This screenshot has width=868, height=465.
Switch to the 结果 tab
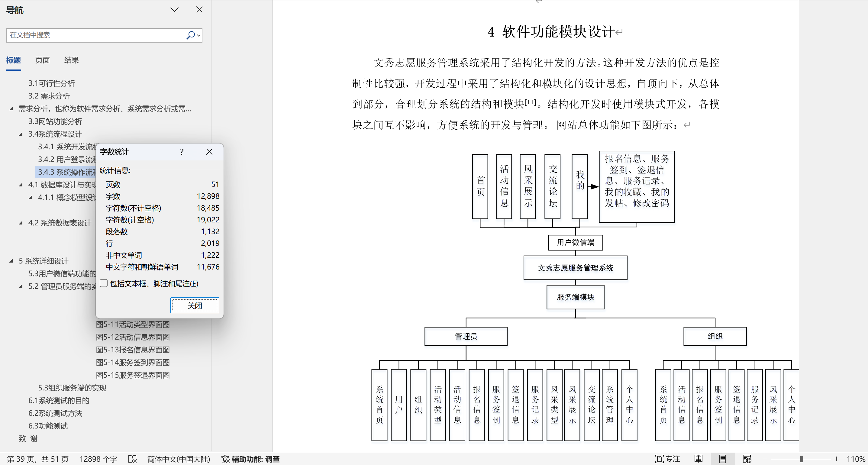tap(71, 60)
